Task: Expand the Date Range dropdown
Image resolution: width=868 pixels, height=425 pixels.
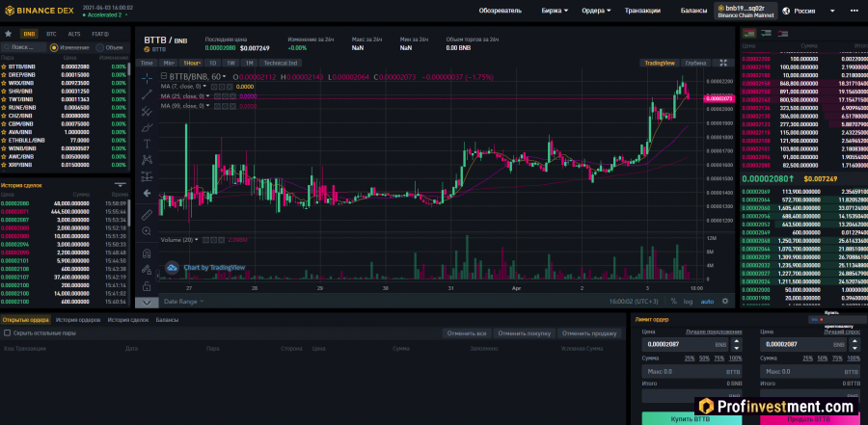Action: [183, 301]
